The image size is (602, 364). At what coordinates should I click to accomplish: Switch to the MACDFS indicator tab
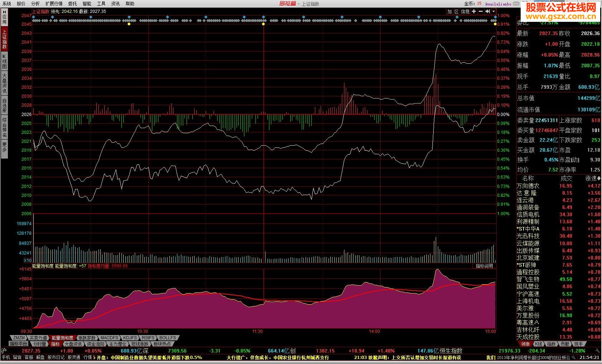(x=109, y=338)
